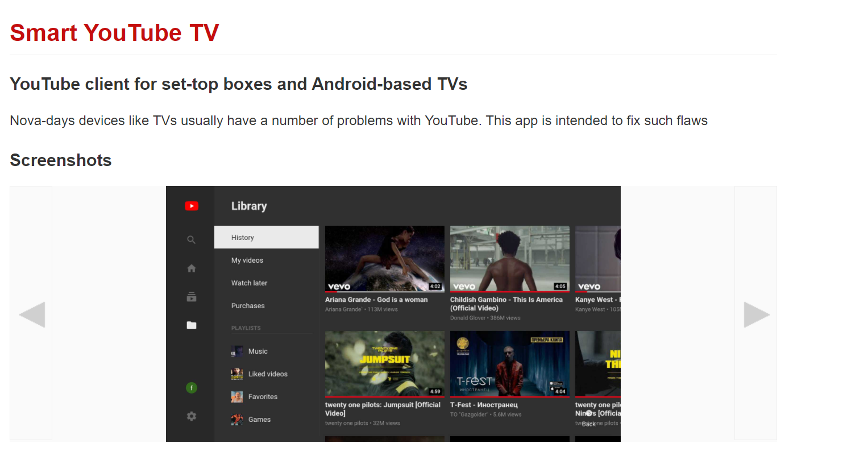868x460 pixels.
Task: Open the Purchases entry
Action: click(x=248, y=306)
